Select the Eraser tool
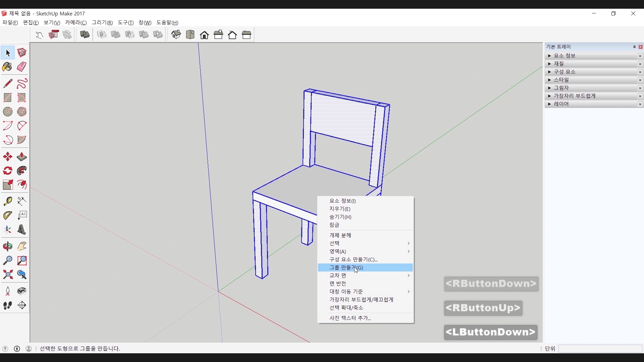Image resolution: width=644 pixels, height=362 pixels. [x=22, y=67]
